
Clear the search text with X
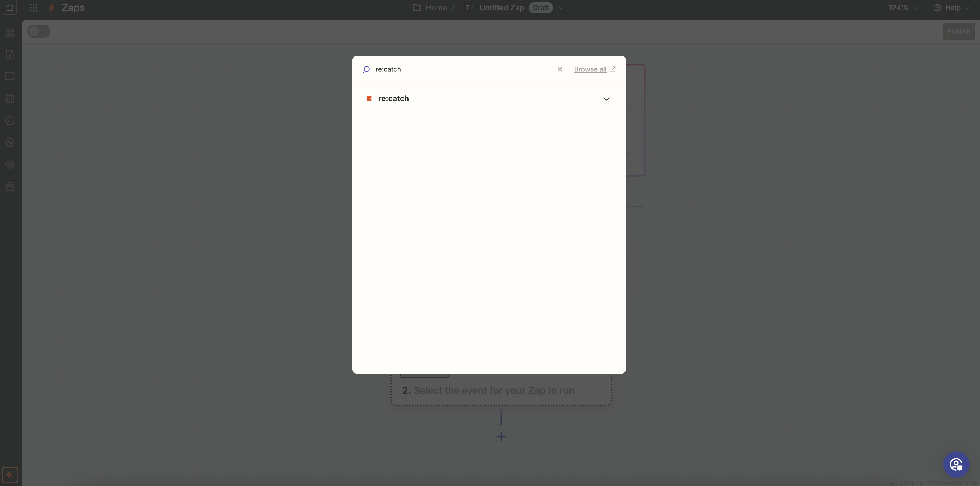click(x=560, y=69)
